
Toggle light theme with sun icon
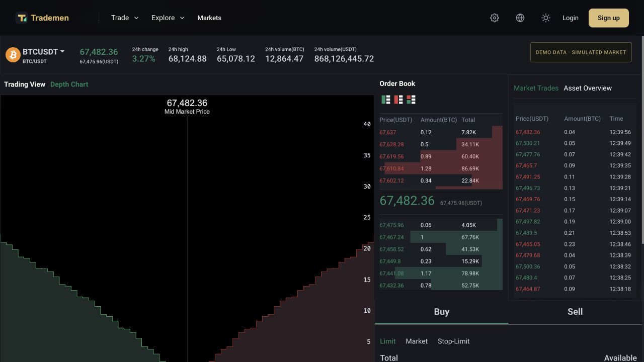tap(546, 18)
